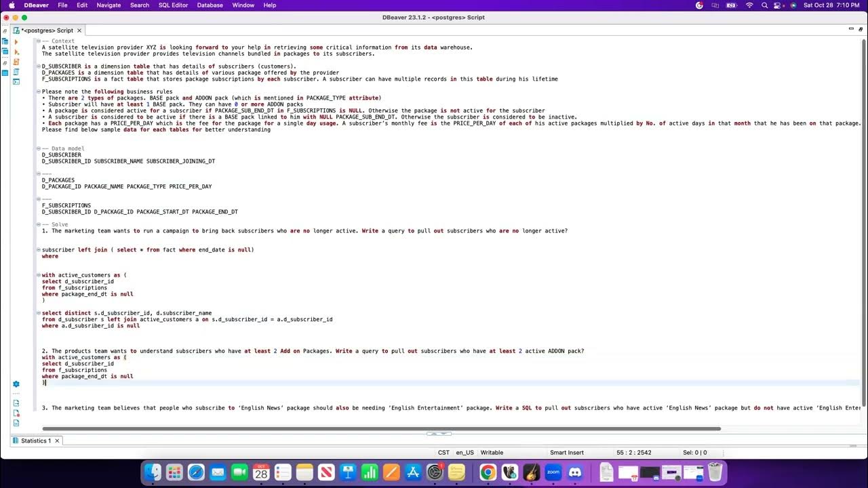This screenshot has width=868, height=488.
Task: Click Execute SQL in new tab icon
Action: point(16,52)
